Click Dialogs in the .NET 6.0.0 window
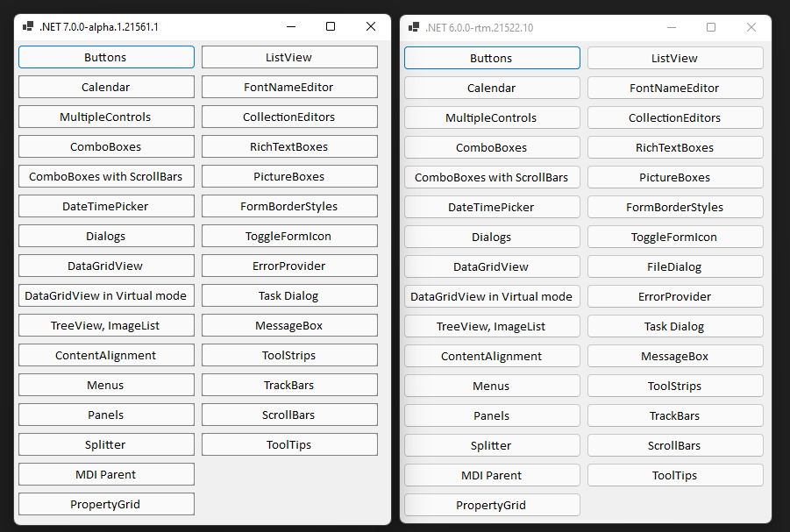The image size is (790, 532). coord(492,237)
